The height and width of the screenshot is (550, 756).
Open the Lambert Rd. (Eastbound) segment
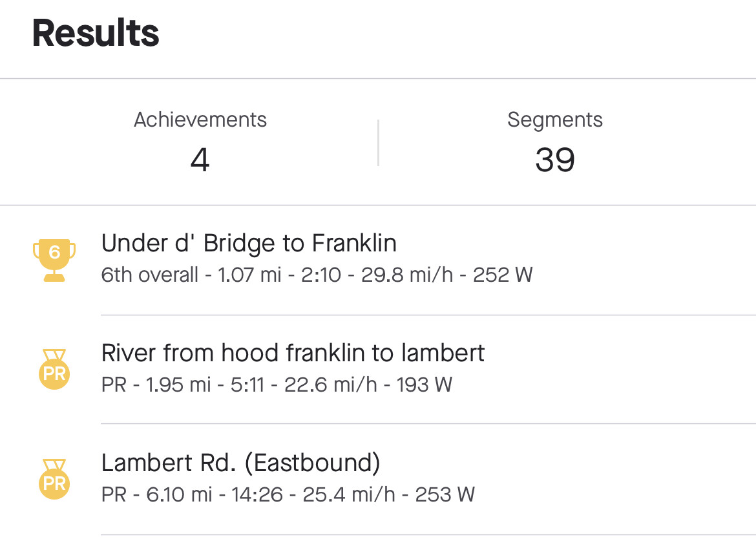click(x=240, y=463)
